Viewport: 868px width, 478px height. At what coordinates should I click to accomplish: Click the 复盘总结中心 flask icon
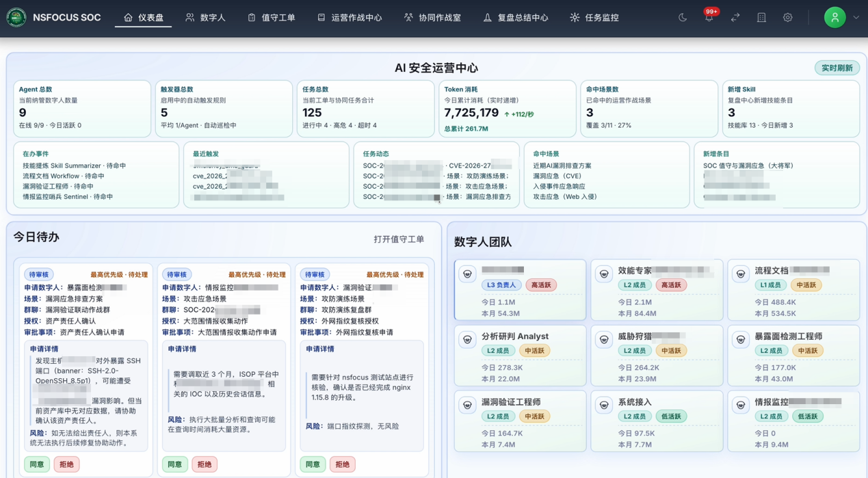(x=488, y=18)
